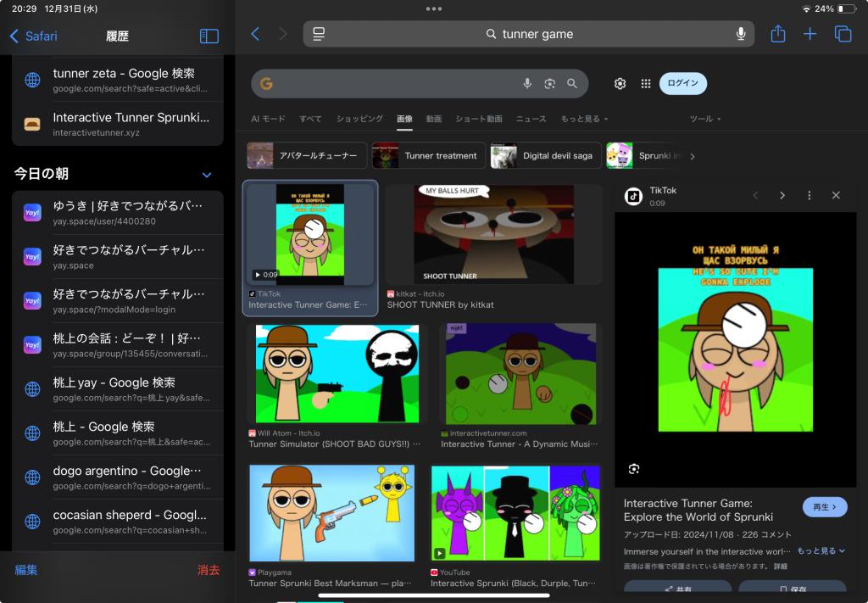
Task: Open the tab overview icon
Action: point(843,34)
